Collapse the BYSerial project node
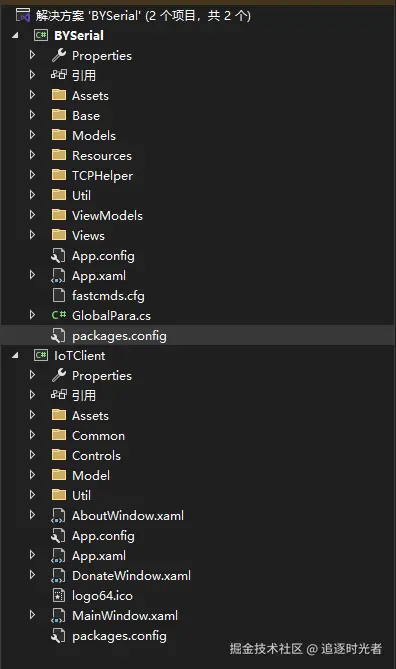Image resolution: width=396 pixels, height=669 pixels. click(x=15, y=35)
